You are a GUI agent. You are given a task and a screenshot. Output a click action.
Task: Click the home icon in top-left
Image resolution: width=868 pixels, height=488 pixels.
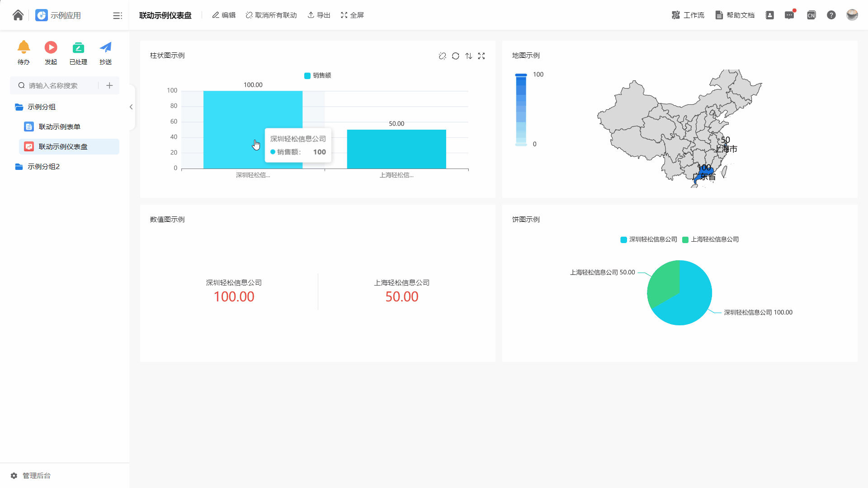(x=18, y=15)
